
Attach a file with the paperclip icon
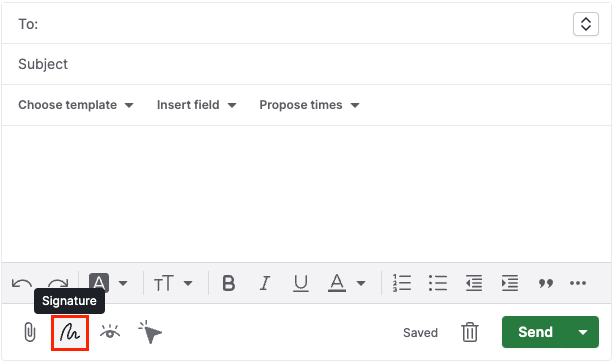(29, 332)
